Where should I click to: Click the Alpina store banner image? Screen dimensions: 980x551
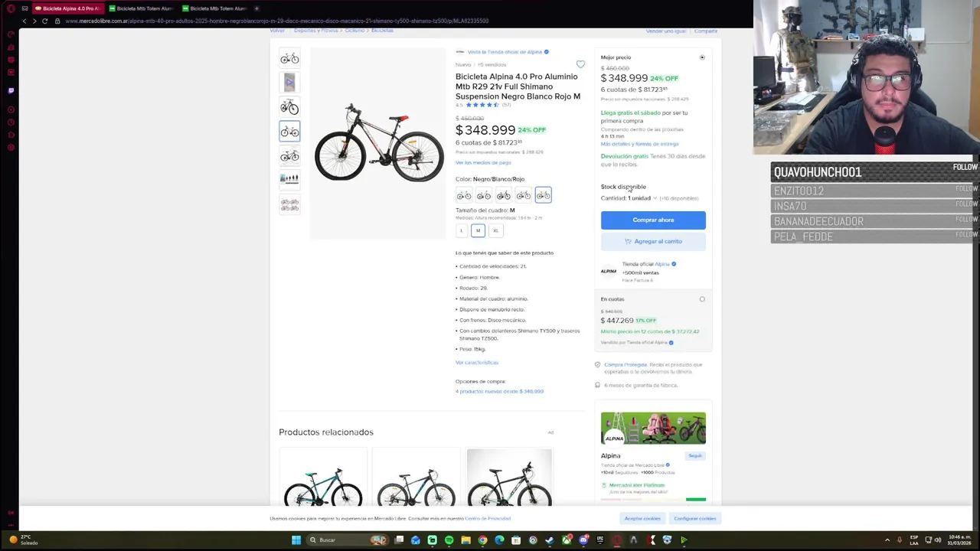[x=653, y=429]
